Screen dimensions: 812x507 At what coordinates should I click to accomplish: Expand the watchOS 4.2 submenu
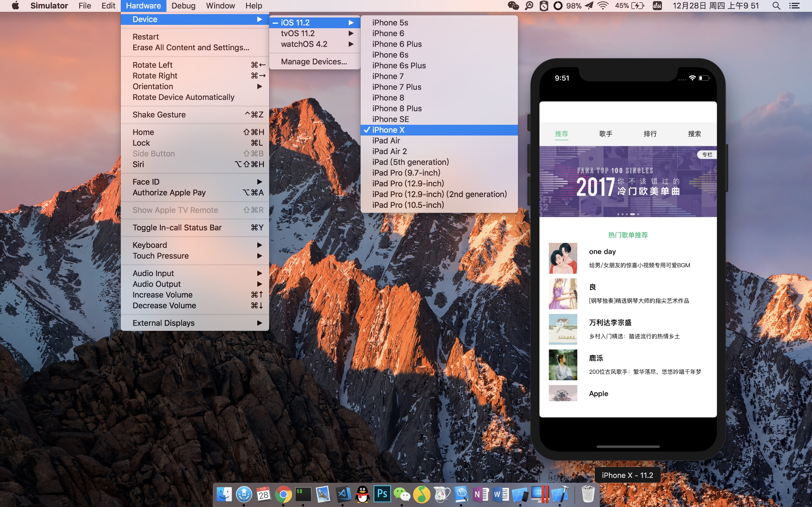click(x=314, y=44)
